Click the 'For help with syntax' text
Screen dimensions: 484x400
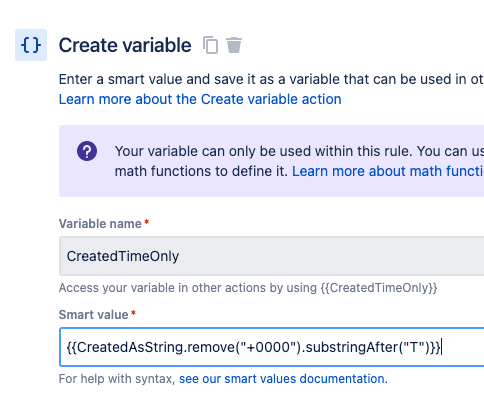[x=117, y=379]
